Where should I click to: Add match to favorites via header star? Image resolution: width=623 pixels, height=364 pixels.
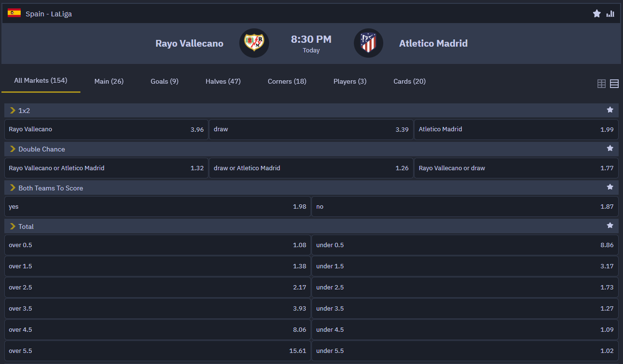click(x=597, y=13)
